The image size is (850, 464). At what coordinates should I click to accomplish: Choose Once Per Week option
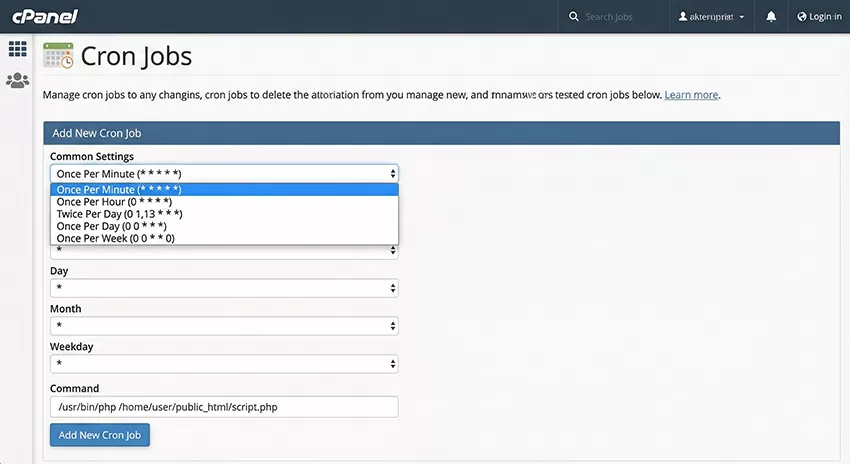coord(224,239)
